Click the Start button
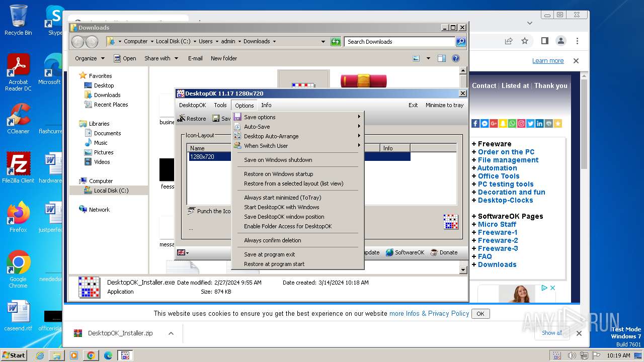This screenshot has height=362, width=644. pyautogui.click(x=14, y=355)
